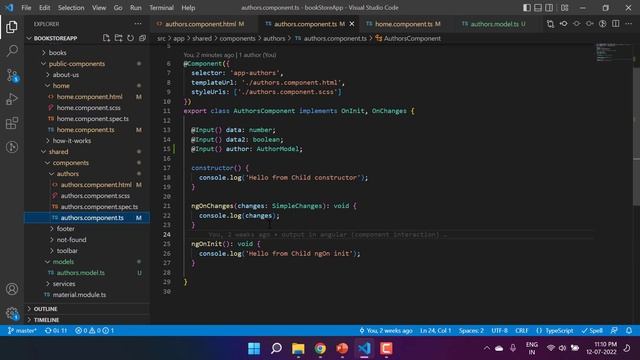Screen dimensions: 640x360
Task: Open the Run menu
Action: tap(136, 8)
